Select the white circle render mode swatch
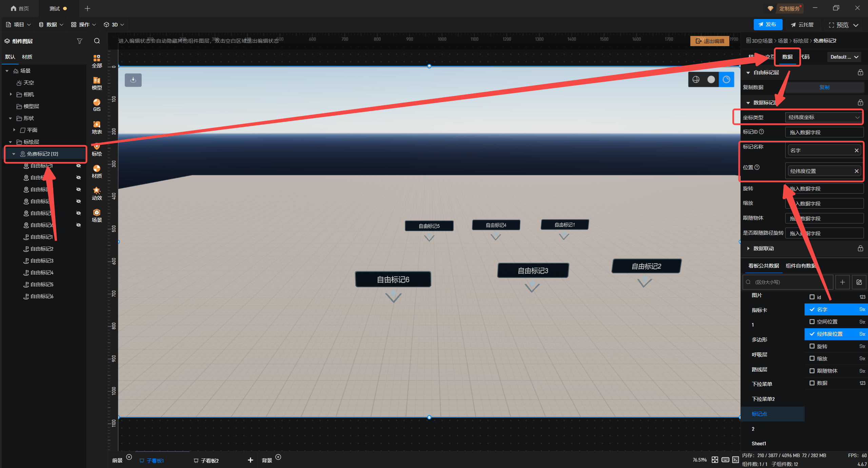 click(x=711, y=79)
